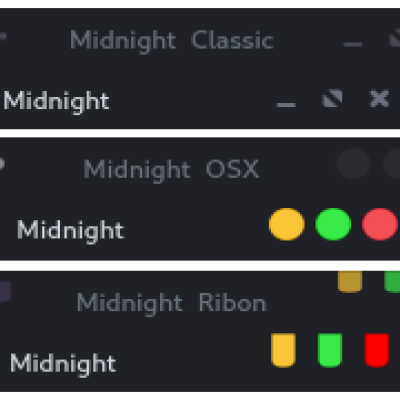400x400 pixels.
Task: Click the maximize icon in active Classic titlebar
Action: pos(332,98)
